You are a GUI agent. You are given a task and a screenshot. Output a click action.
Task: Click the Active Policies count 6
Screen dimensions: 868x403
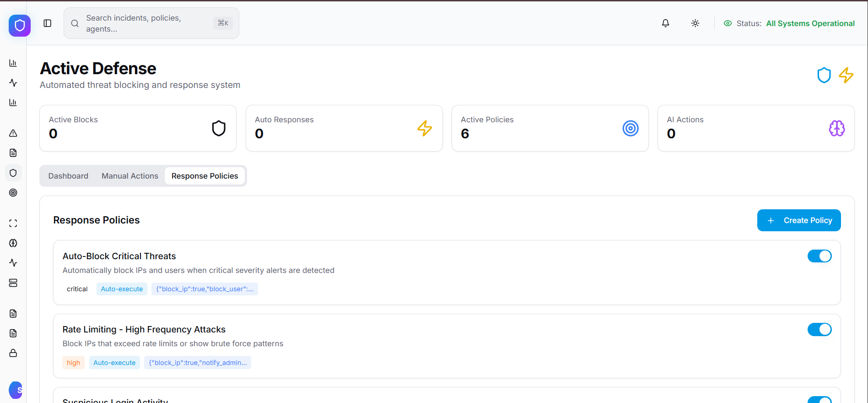[x=465, y=134]
